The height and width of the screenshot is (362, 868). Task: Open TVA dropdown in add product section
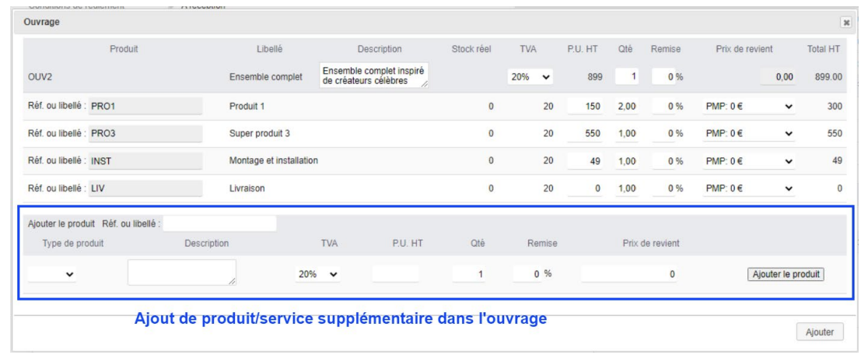pos(318,274)
